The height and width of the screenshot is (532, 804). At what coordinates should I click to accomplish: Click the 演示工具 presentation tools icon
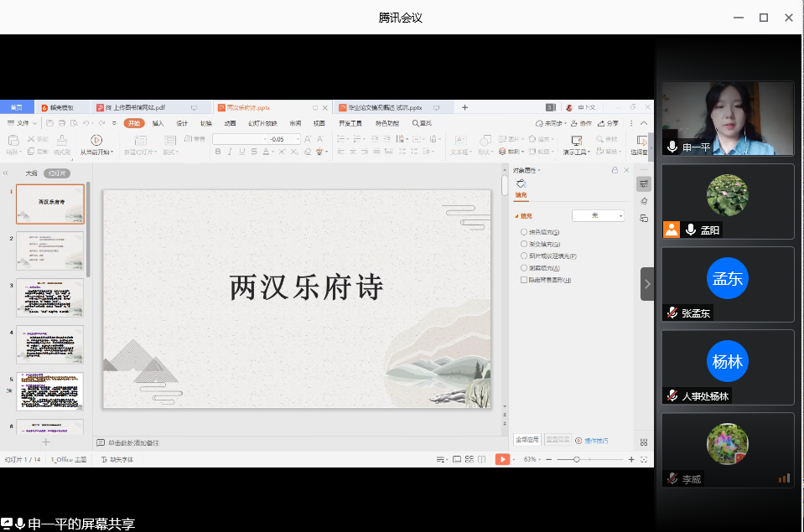pyautogui.click(x=576, y=140)
